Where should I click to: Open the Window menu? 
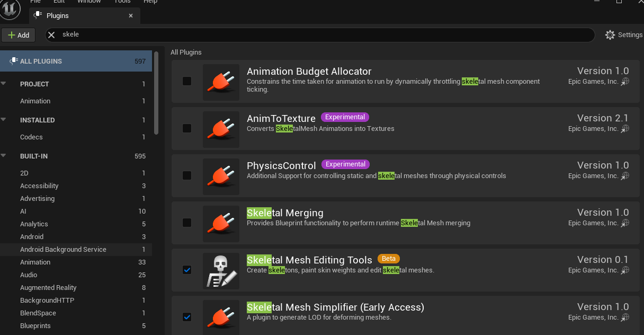89,2
